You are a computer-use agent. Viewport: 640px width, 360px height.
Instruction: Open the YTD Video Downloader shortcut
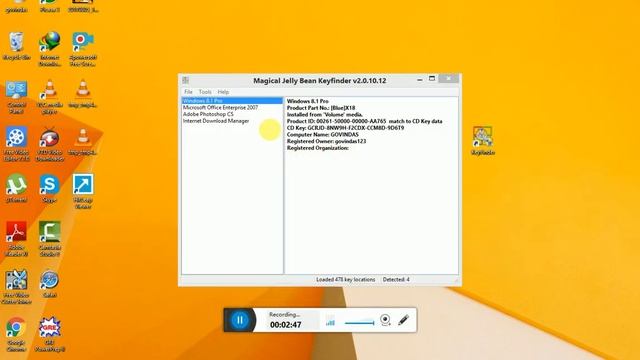click(x=50, y=144)
